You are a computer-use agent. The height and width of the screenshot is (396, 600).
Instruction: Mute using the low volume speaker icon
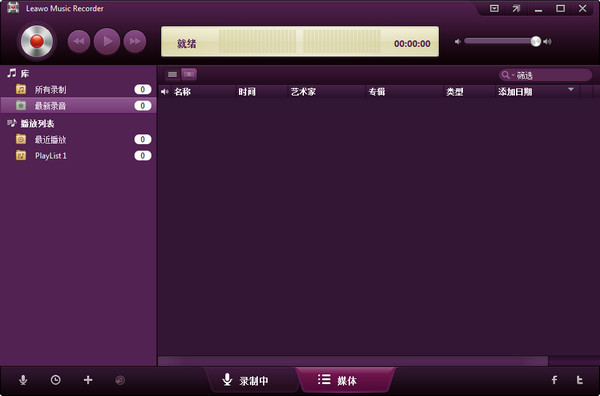pos(458,41)
